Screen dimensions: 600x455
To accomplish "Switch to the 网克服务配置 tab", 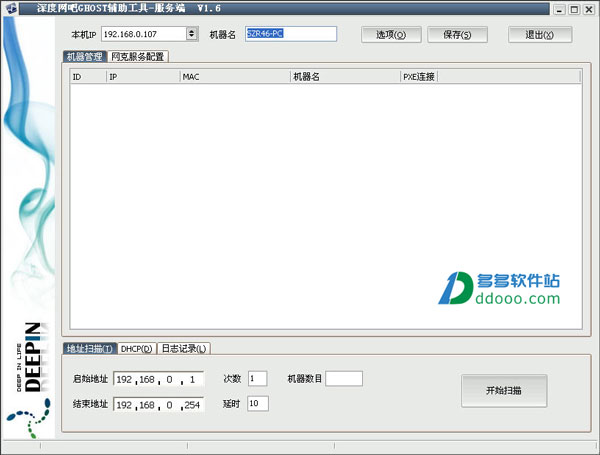I will pos(138,57).
